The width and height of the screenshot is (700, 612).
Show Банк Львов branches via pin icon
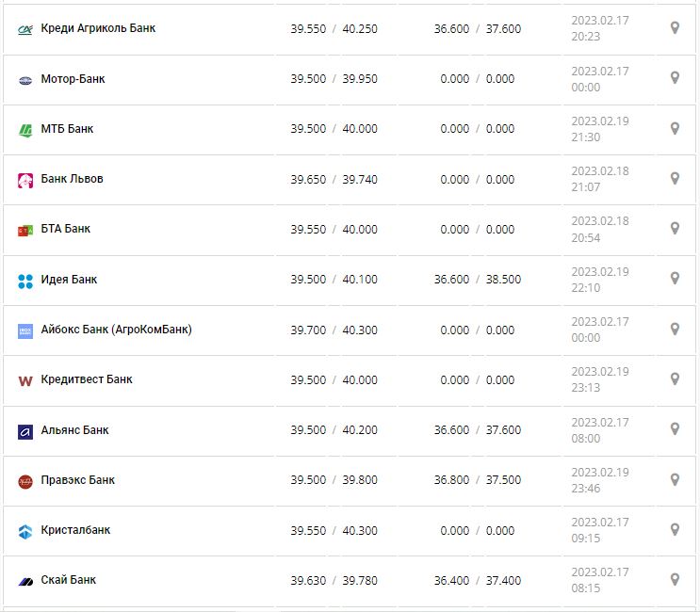coord(675,178)
